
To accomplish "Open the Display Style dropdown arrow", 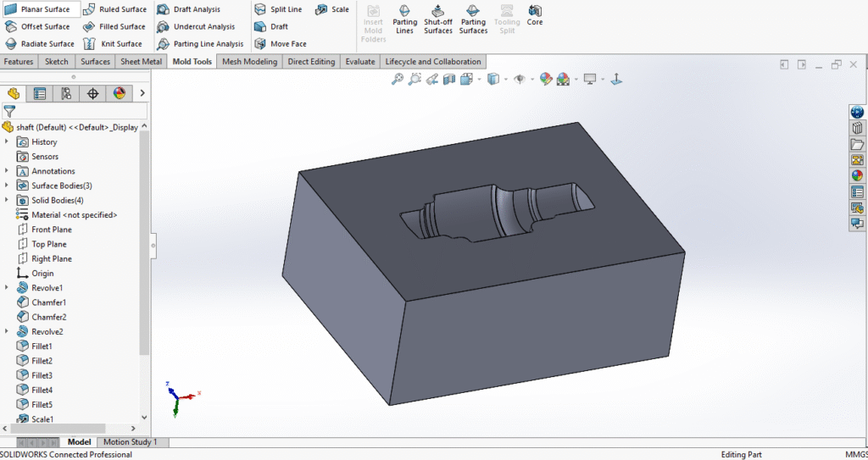I will pos(506,80).
